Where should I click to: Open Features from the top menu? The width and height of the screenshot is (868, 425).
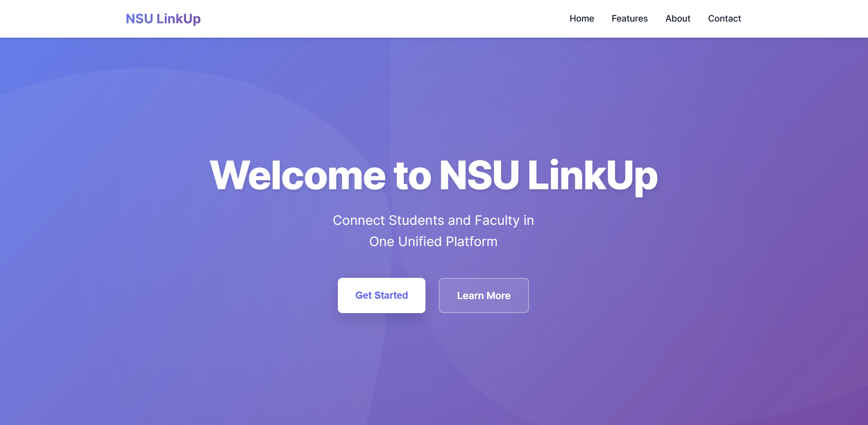(x=629, y=18)
